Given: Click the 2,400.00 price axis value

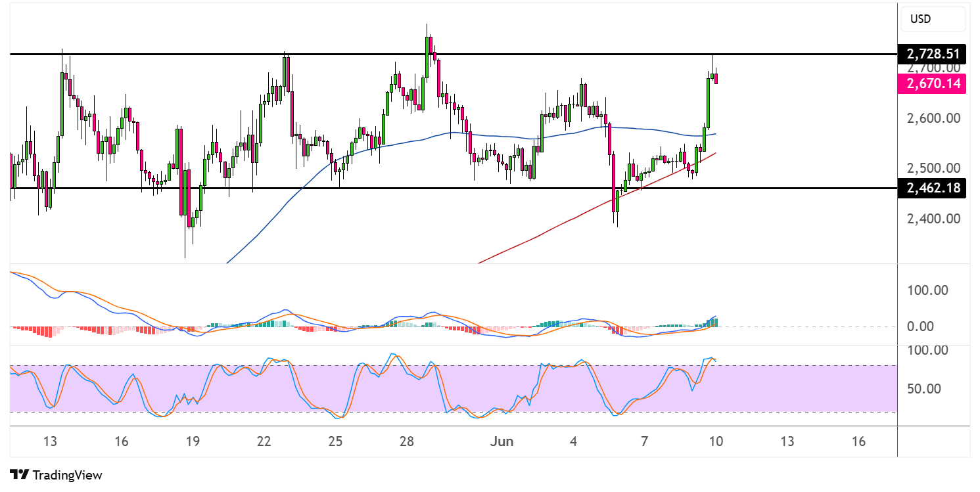Looking at the screenshot, I should [933, 218].
